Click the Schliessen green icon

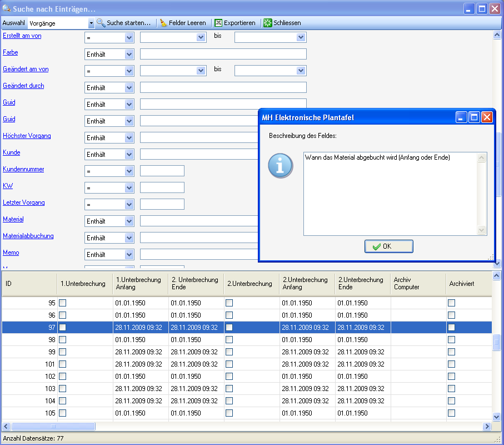268,23
